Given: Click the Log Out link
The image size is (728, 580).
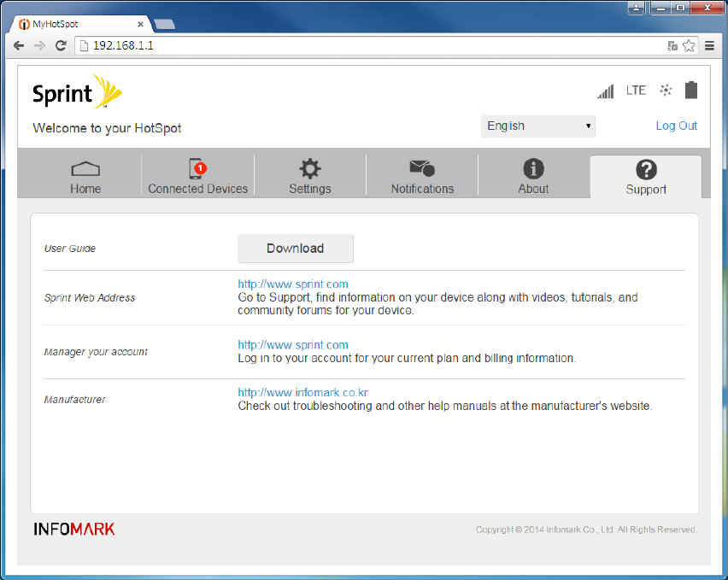Looking at the screenshot, I should (676, 126).
